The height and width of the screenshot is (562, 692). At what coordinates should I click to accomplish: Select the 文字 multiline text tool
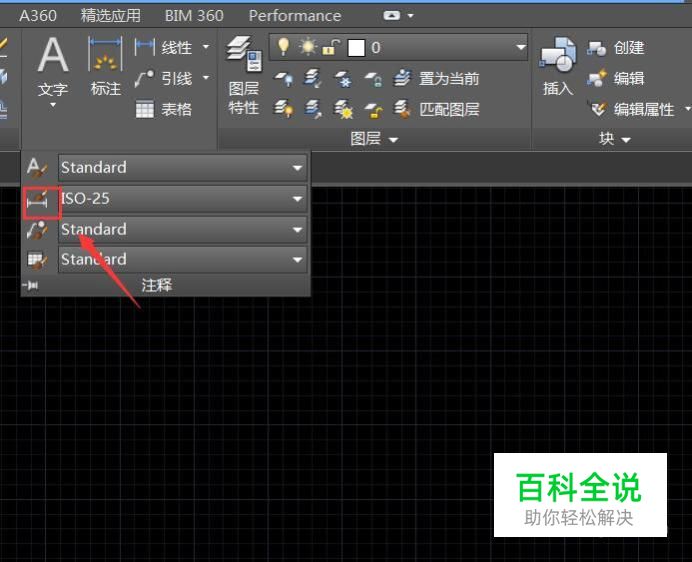coord(53,66)
